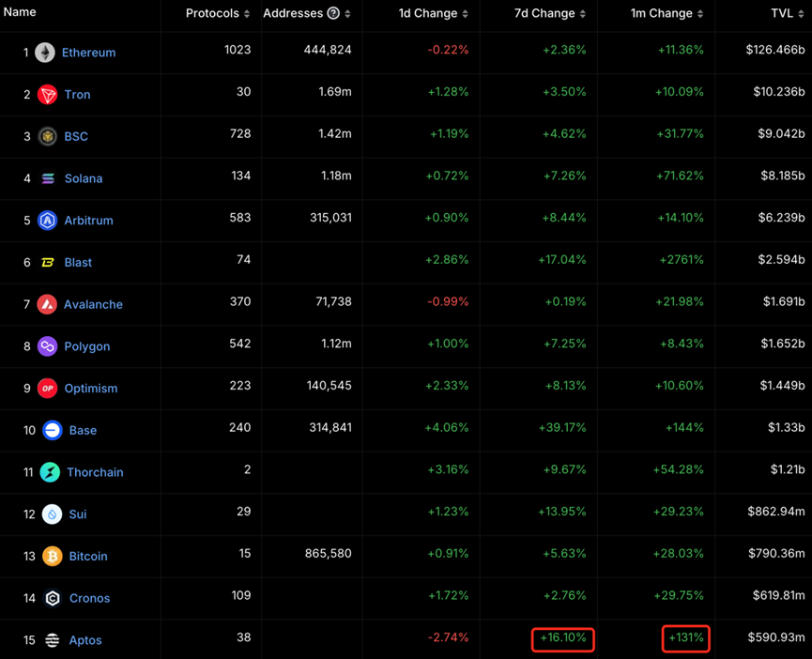The width and height of the screenshot is (812, 659).
Task: Click the Optimism chain logo icon
Action: click(x=48, y=389)
